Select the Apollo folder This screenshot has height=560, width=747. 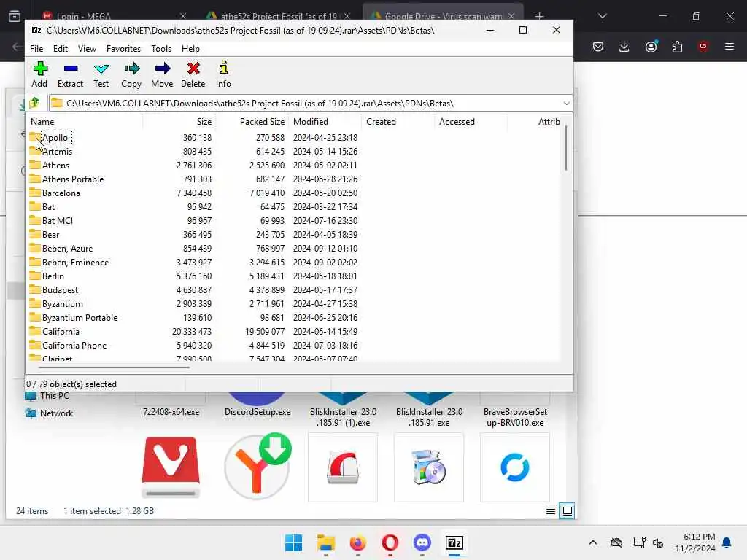pos(55,138)
